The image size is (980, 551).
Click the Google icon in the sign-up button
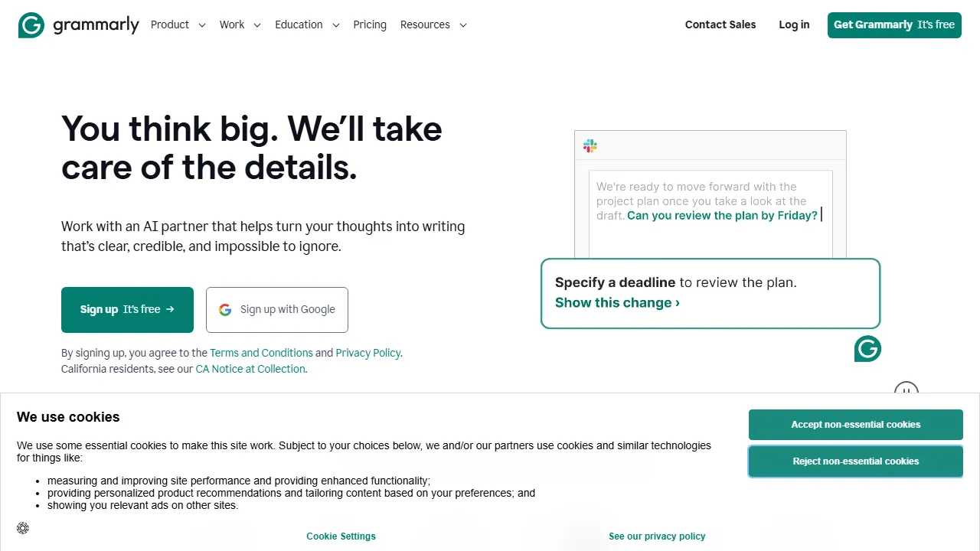(x=225, y=309)
